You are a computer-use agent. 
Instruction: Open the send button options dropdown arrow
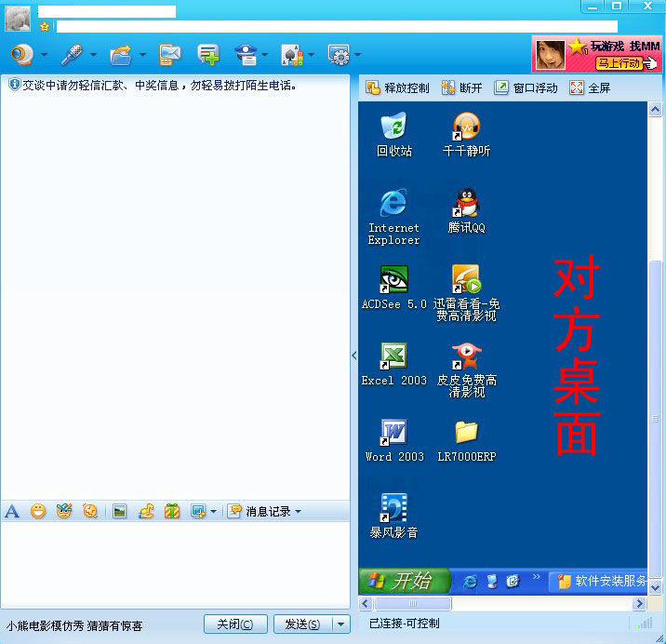341,624
